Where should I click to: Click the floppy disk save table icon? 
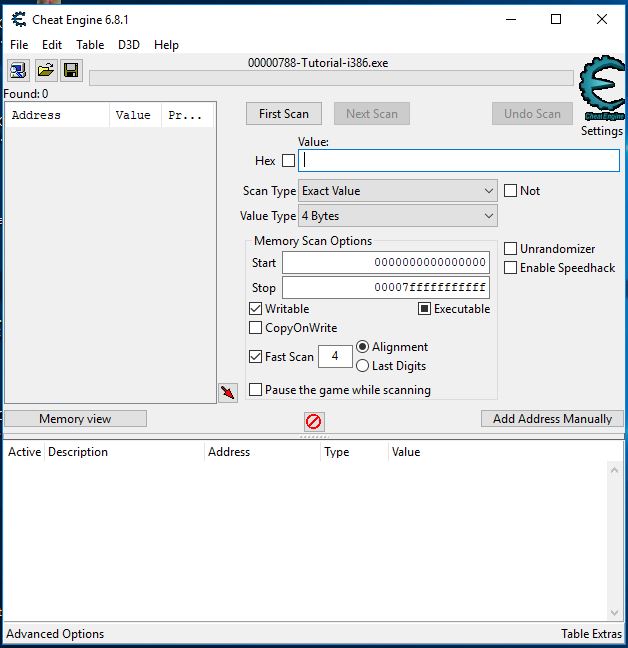coord(71,70)
